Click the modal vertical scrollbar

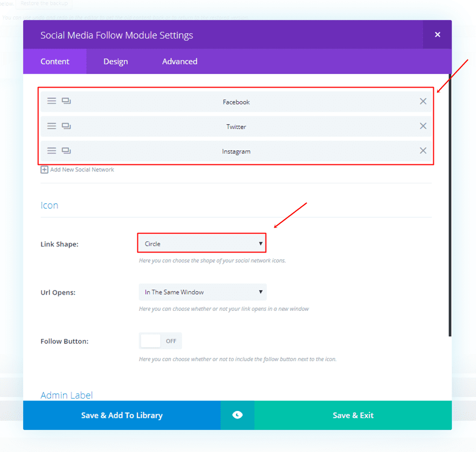pos(450,205)
